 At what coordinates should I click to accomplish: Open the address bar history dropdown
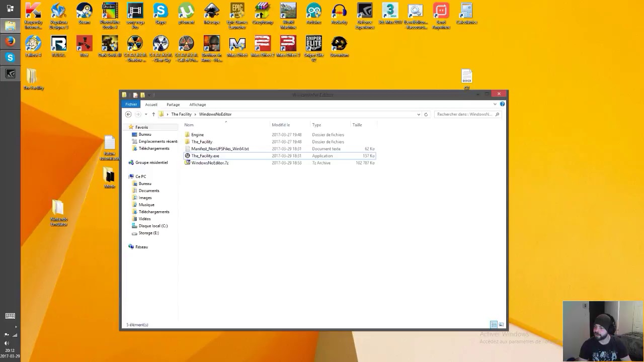coord(419,115)
